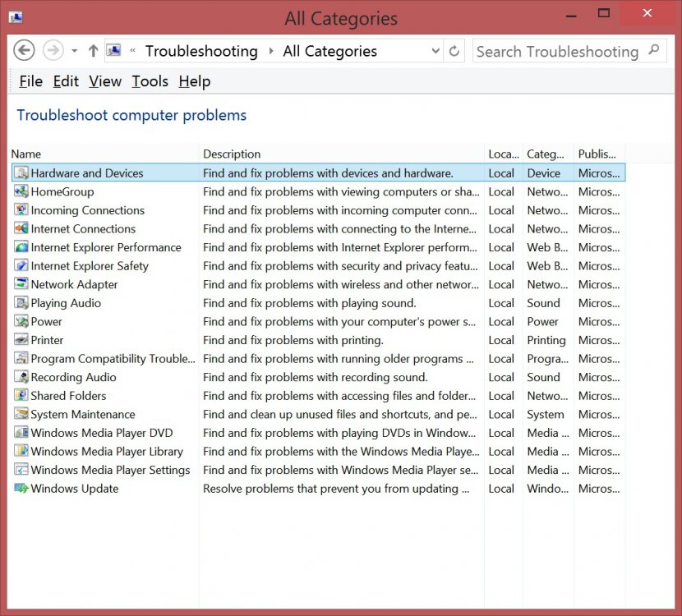Select the Playing Audio name text
Image resolution: width=682 pixels, height=616 pixels.
(66, 303)
